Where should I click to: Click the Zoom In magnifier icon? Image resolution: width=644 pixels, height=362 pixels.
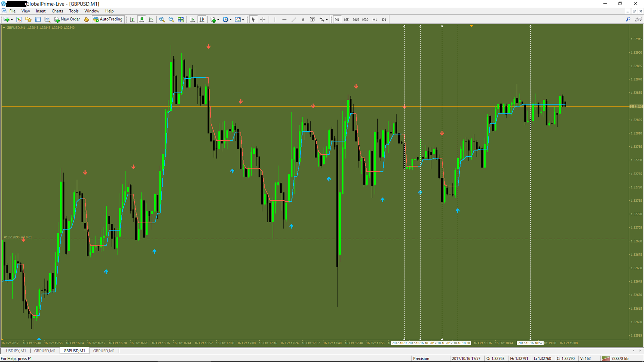click(162, 20)
